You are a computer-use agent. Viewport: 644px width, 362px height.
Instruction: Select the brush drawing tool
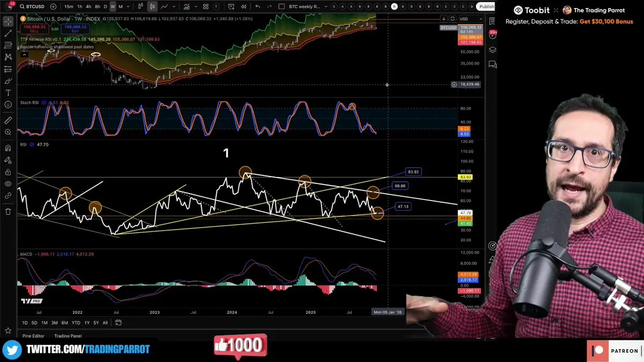pos(8,81)
